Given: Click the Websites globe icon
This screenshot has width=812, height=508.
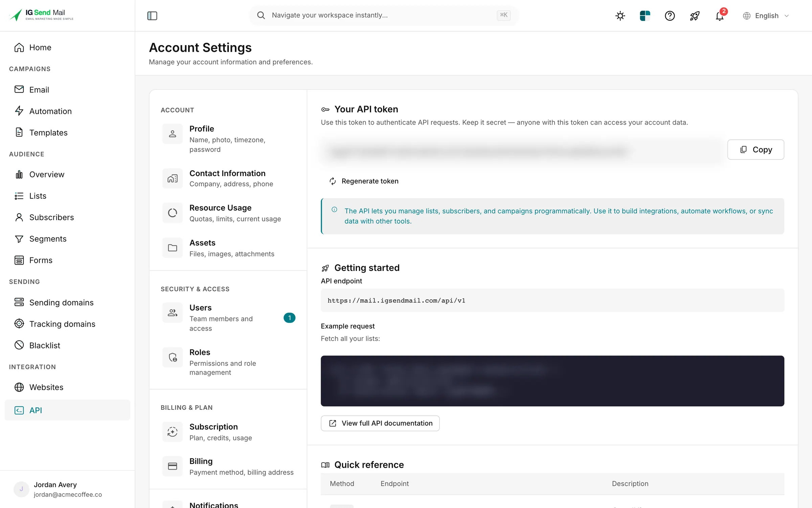Looking at the screenshot, I should (x=19, y=387).
